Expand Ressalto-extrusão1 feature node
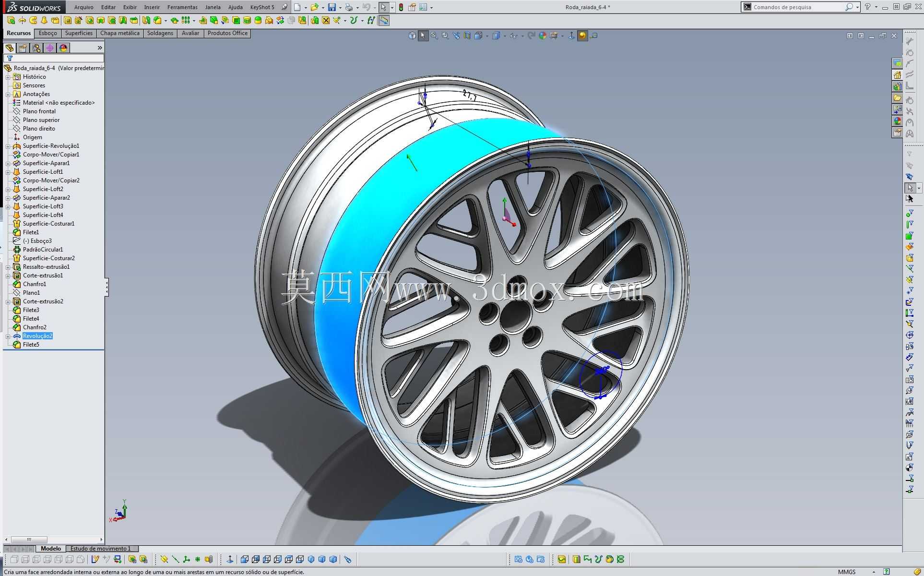The image size is (924, 576). pyautogui.click(x=8, y=267)
